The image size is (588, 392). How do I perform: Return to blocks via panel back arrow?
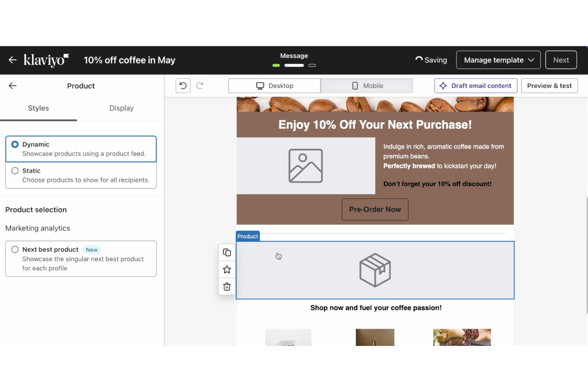pyautogui.click(x=12, y=85)
